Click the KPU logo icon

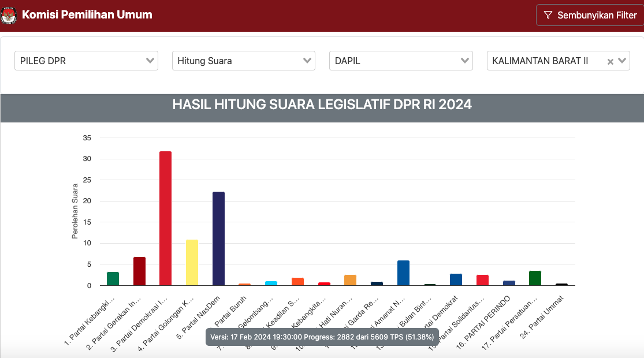point(9,15)
